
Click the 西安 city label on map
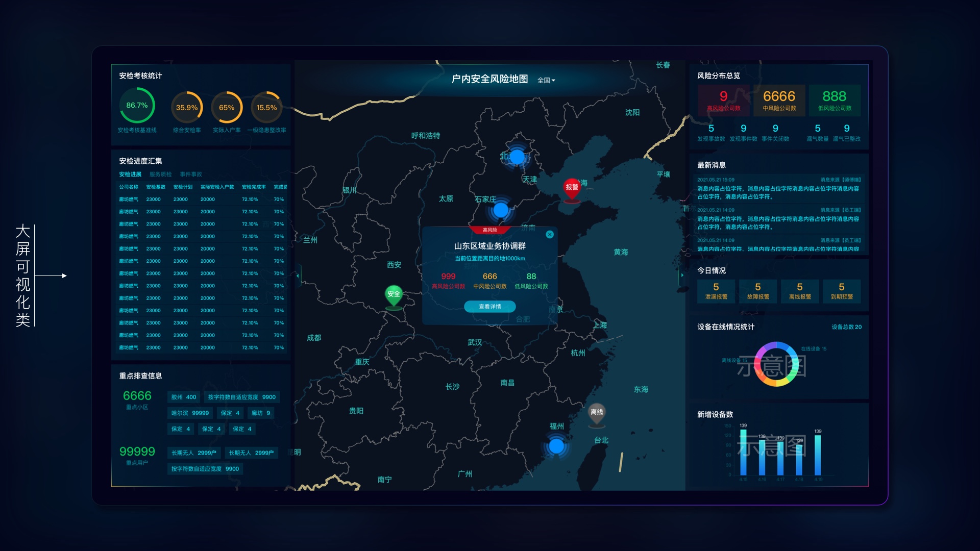coord(394,265)
